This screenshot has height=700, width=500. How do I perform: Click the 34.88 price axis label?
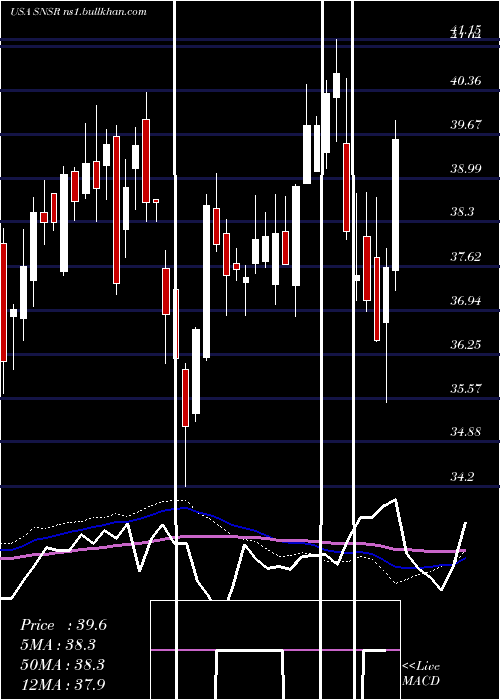tap(466, 432)
